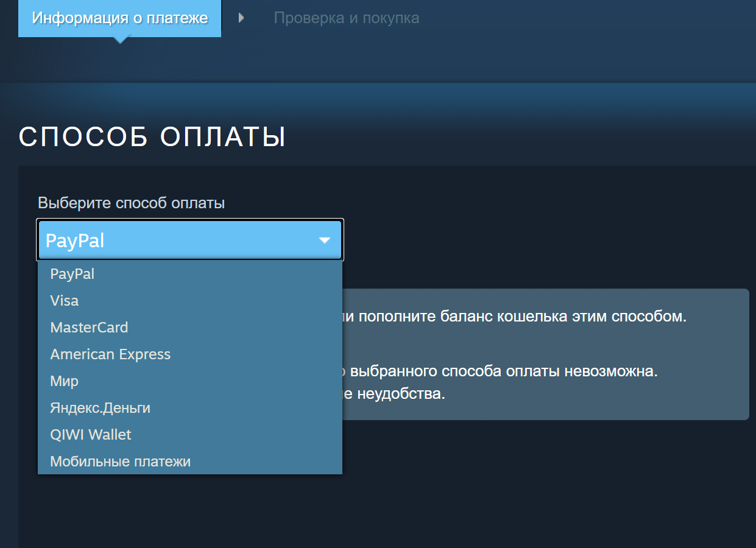Viewport: 756px width, 548px height.
Task: Pick American Express from the list
Action: [110, 354]
